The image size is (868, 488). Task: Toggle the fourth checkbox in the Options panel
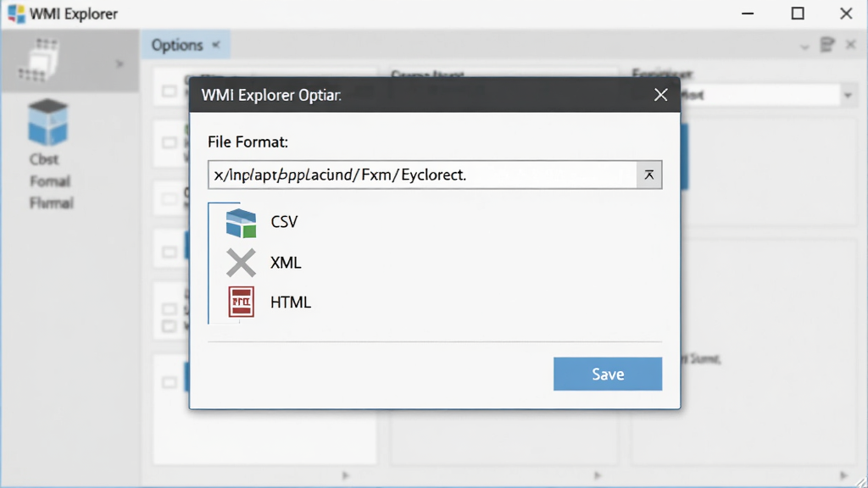(170, 252)
